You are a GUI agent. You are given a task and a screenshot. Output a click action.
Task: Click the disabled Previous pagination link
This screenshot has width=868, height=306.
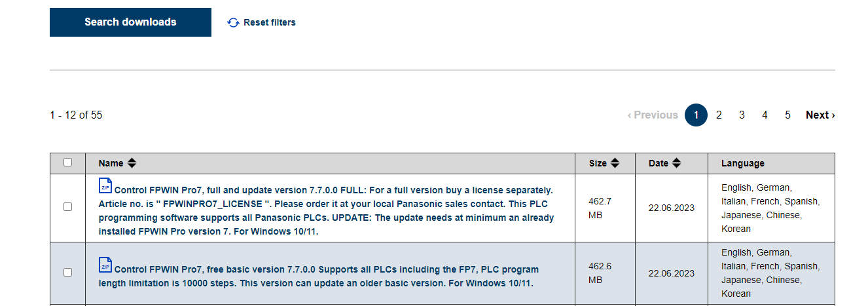(x=653, y=115)
